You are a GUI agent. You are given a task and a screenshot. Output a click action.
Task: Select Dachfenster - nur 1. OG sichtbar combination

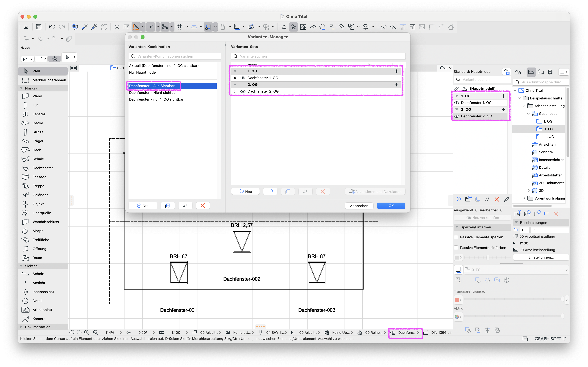172,99
